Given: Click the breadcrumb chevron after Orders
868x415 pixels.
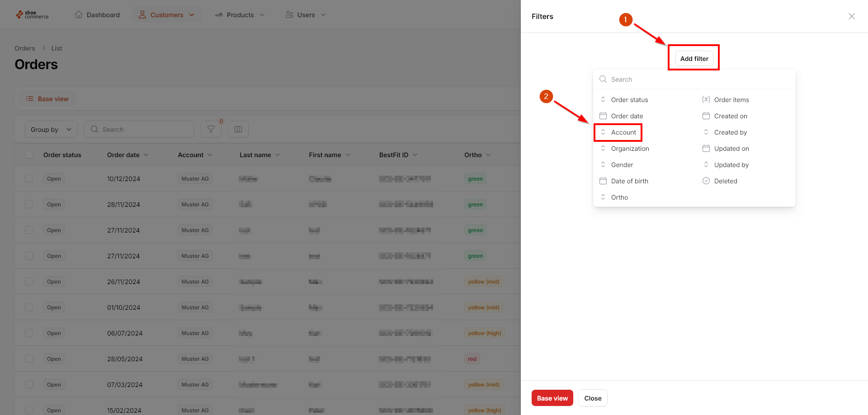Looking at the screenshot, I should [x=44, y=48].
